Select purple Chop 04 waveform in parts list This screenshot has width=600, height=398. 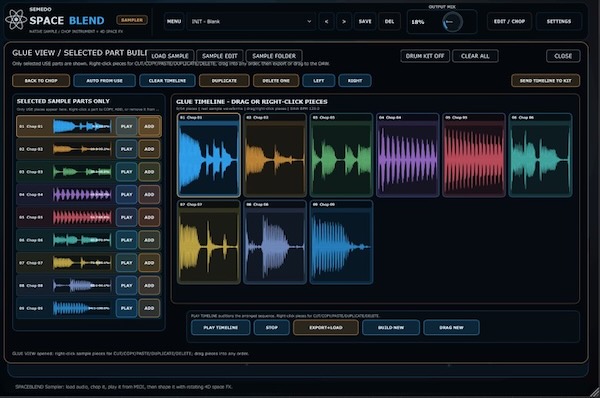(82, 194)
